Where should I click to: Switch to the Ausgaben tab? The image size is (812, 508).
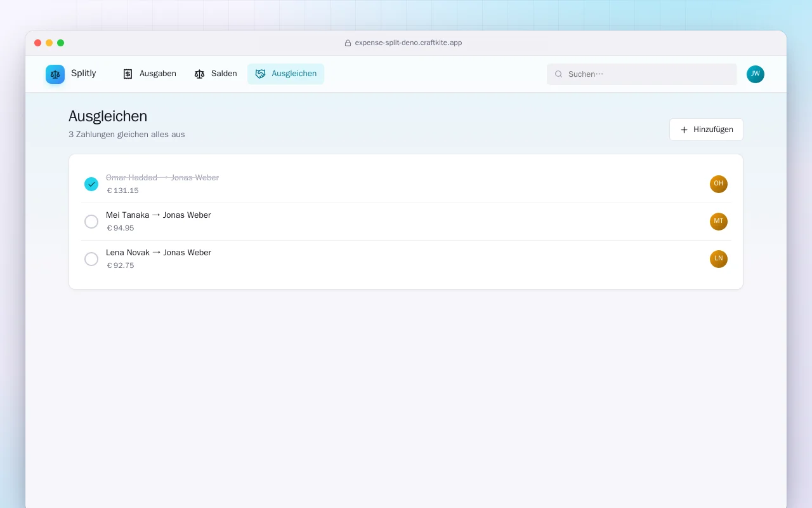click(150, 74)
